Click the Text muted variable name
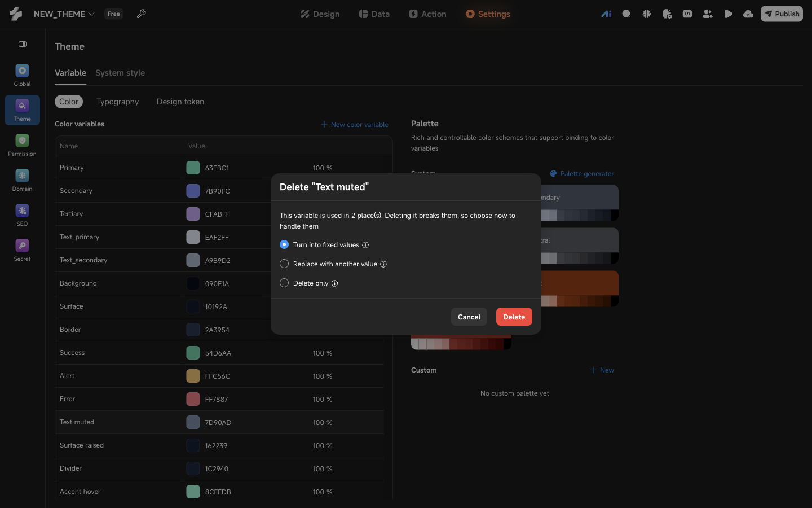 [77, 422]
